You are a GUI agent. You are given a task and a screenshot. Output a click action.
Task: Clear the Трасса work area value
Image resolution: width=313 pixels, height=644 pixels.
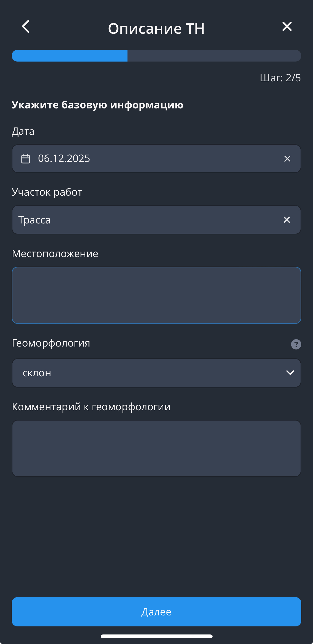click(x=287, y=220)
